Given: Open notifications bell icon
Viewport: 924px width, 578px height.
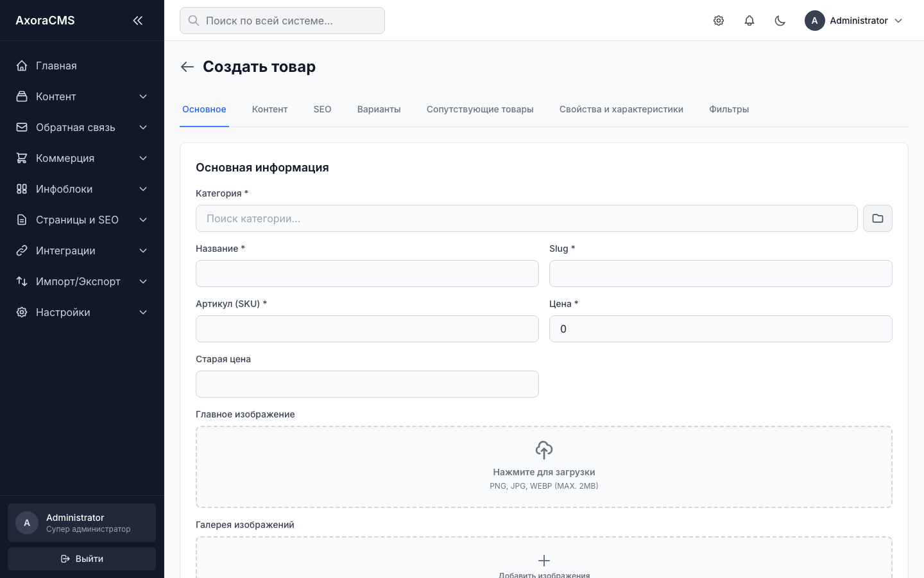Looking at the screenshot, I should pos(749,21).
